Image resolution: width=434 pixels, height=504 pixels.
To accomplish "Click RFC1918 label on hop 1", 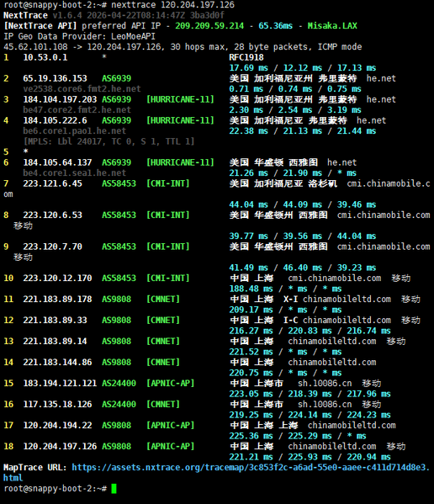I will 246,57.
